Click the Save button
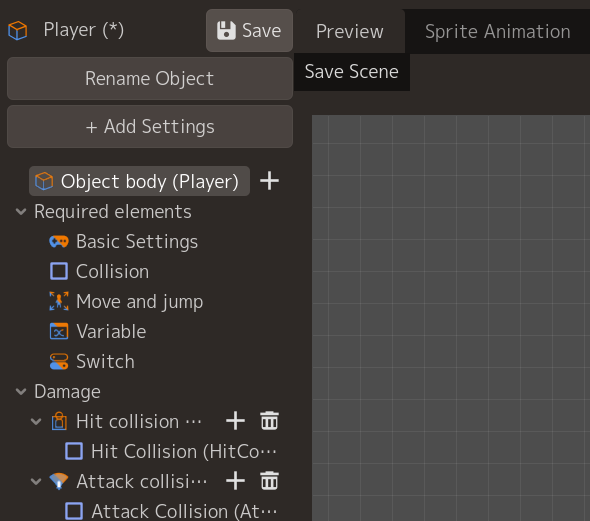 click(x=249, y=30)
